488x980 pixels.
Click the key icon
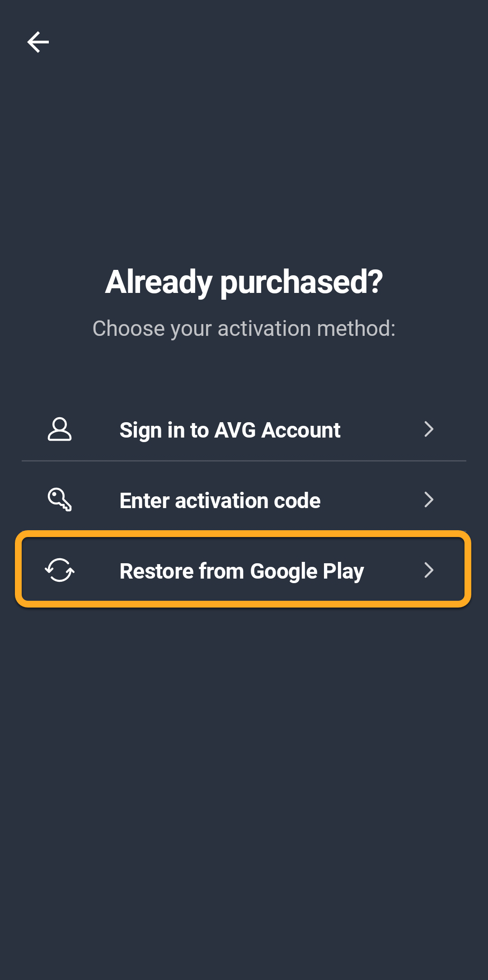60,499
